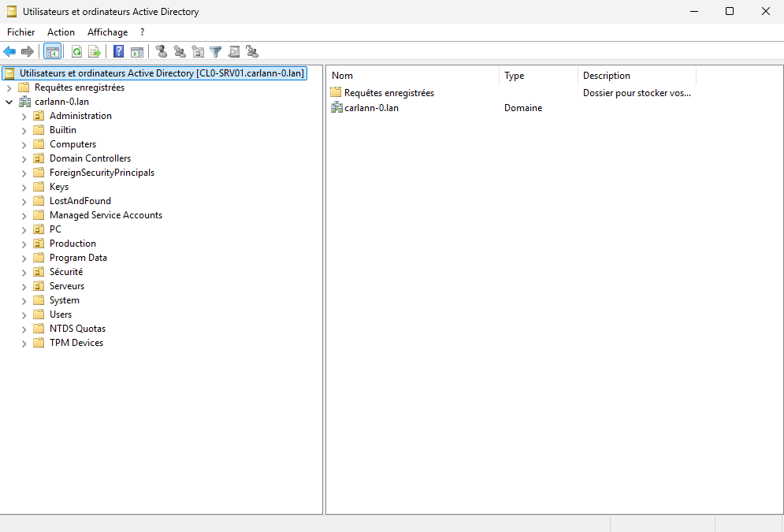Screen dimensions: 784x532
Task: Click the Dossier pour stocker vos... description cell
Action: pos(637,92)
